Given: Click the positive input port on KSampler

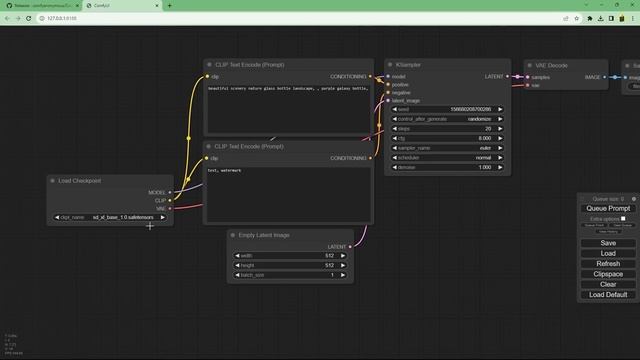Looking at the screenshot, I should 388,84.
